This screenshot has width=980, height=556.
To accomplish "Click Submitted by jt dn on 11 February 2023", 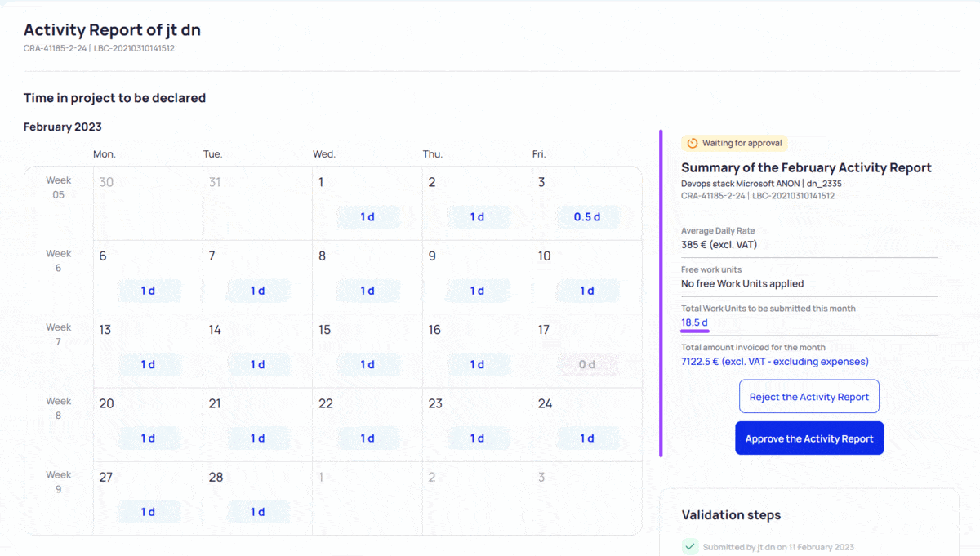I will pos(778,546).
